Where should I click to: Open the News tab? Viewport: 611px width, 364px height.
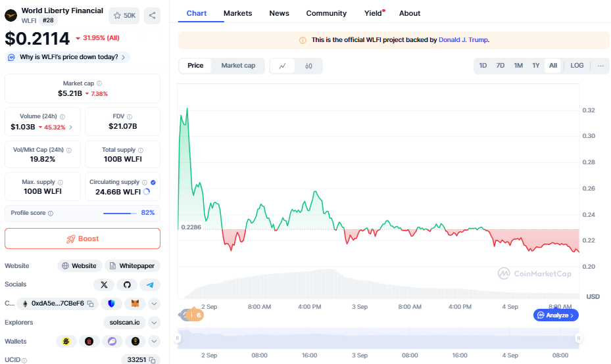(279, 13)
